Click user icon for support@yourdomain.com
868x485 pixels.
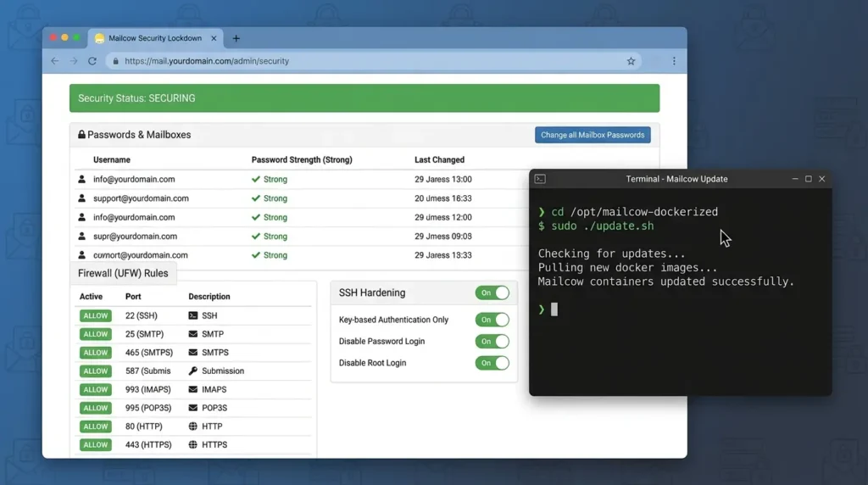(x=81, y=198)
